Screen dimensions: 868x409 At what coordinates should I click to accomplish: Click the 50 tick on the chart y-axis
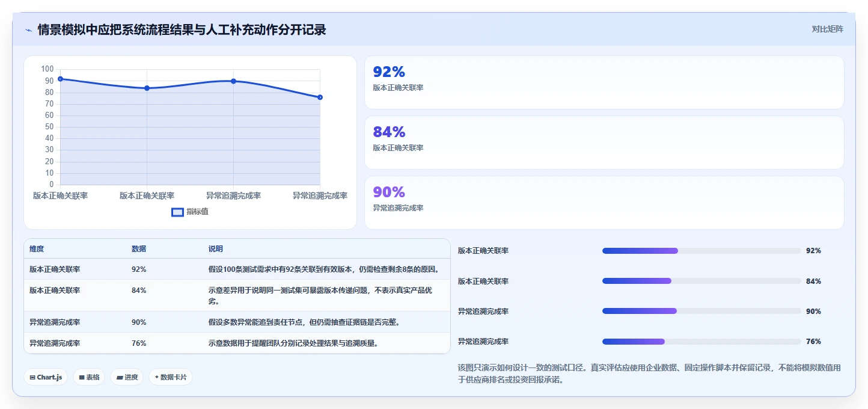[x=49, y=127]
